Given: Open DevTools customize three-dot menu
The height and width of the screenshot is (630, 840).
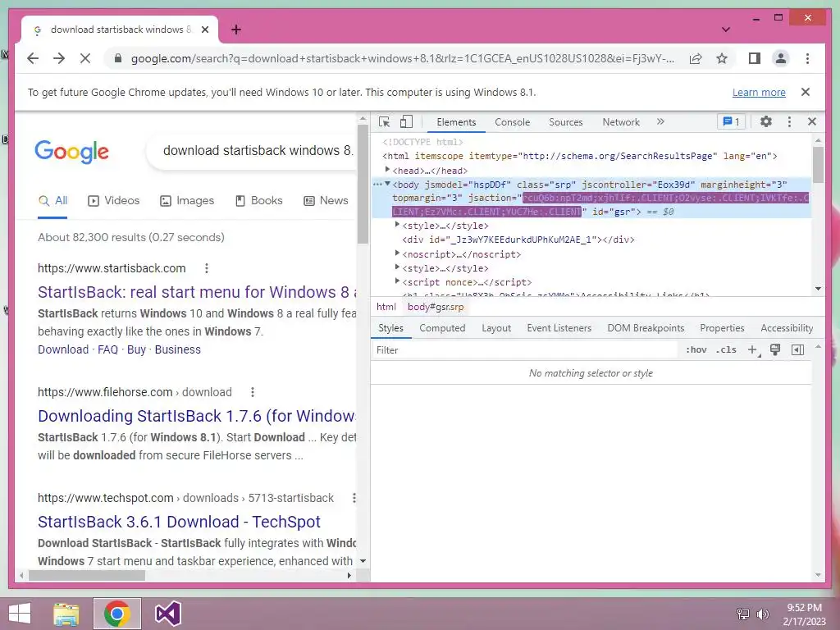Looking at the screenshot, I should (x=789, y=121).
